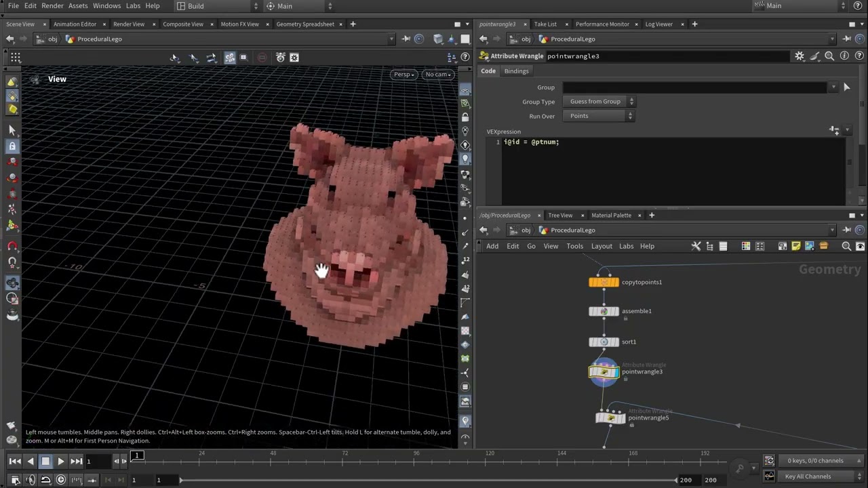Image resolution: width=868 pixels, height=488 pixels.
Task: Open Find Node magnifier in network editor
Action: pyautogui.click(x=846, y=246)
